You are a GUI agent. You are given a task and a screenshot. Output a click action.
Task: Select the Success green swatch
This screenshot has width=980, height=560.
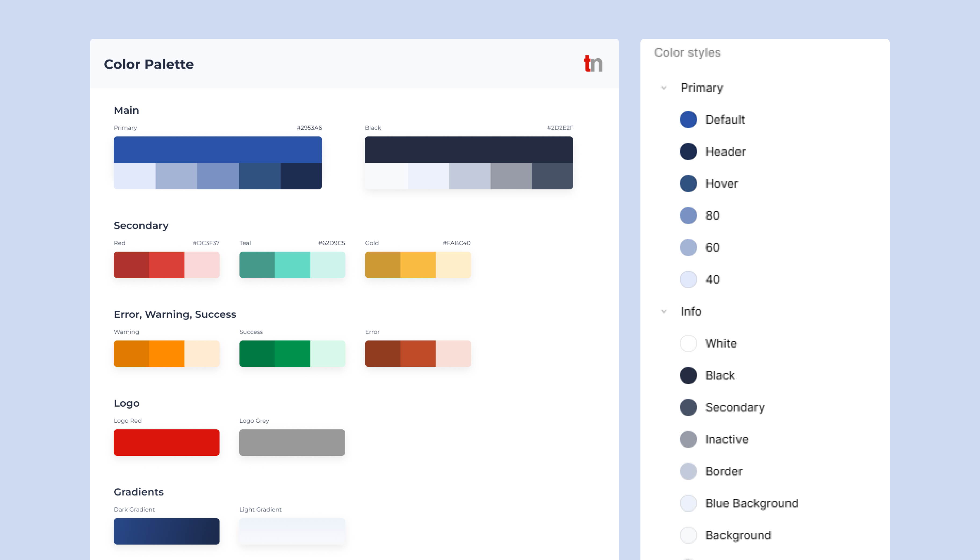pyautogui.click(x=292, y=353)
